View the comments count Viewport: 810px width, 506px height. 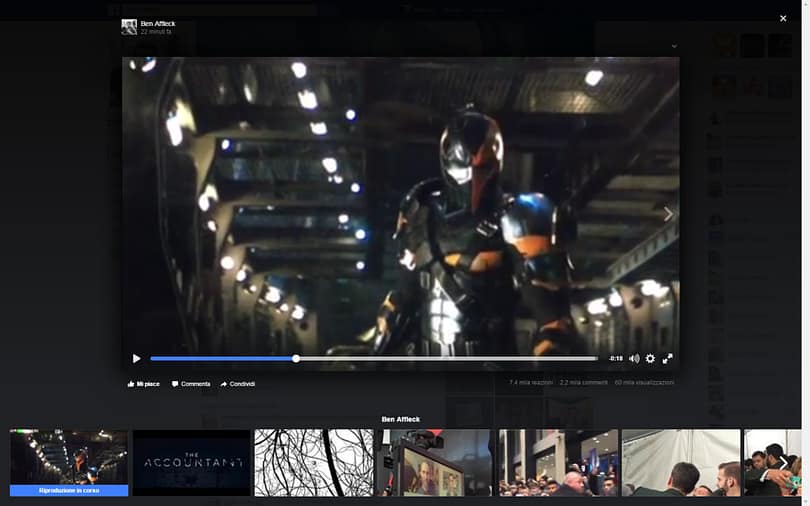584,383
